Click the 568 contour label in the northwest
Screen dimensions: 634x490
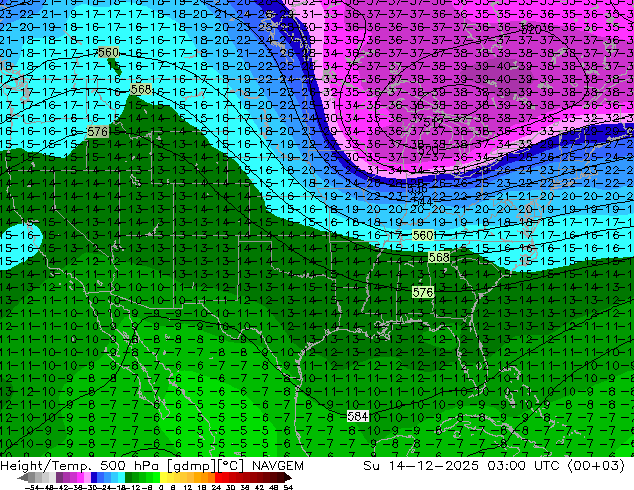tap(141, 89)
